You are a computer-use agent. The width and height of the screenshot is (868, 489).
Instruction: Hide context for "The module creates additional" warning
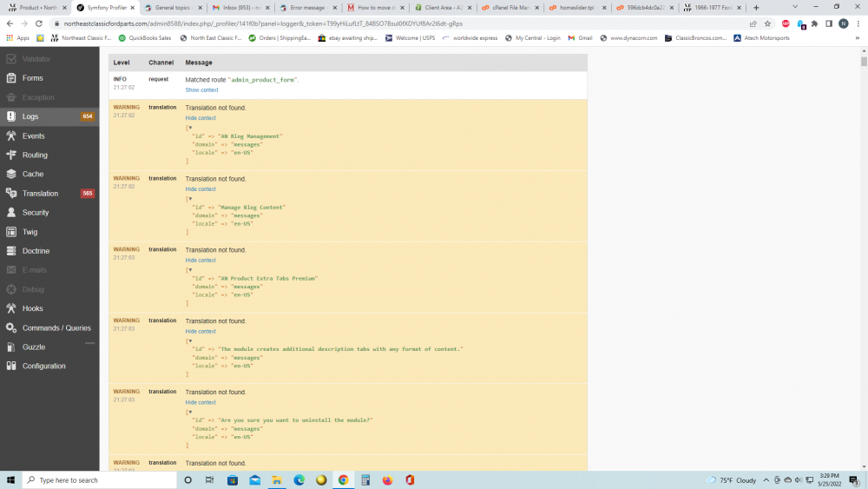[x=201, y=331]
